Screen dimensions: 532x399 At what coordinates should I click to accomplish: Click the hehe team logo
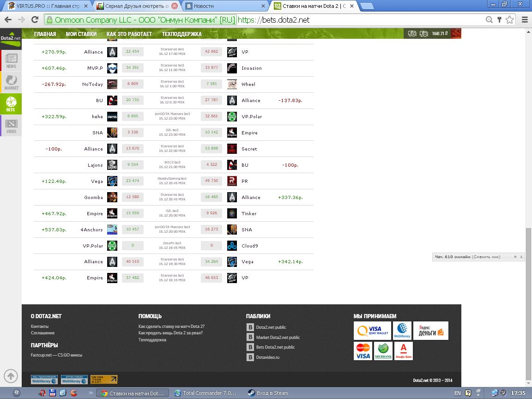pos(112,116)
